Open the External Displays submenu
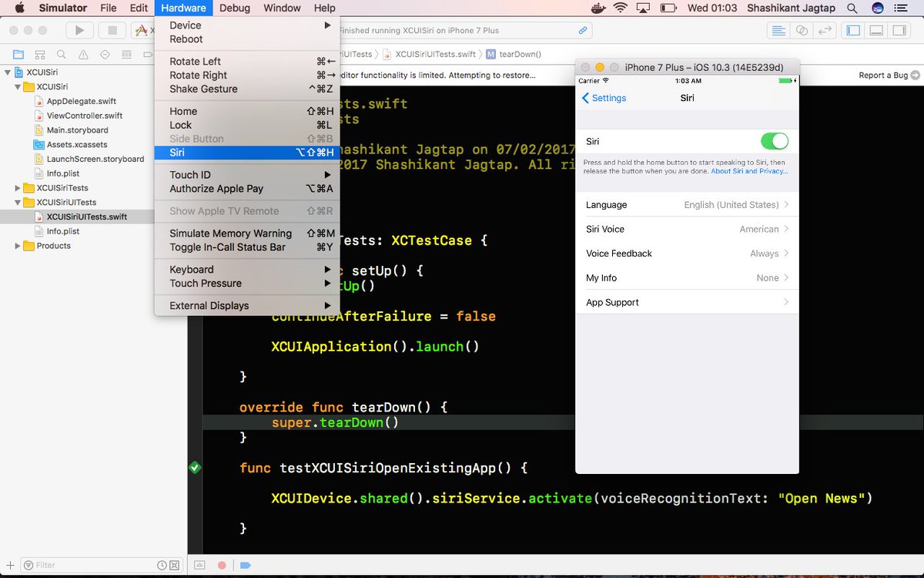Image resolution: width=924 pixels, height=578 pixels. pyautogui.click(x=247, y=306)
